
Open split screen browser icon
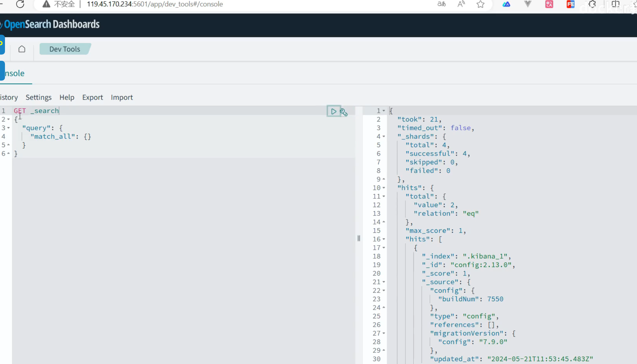(x=615, y=4)
